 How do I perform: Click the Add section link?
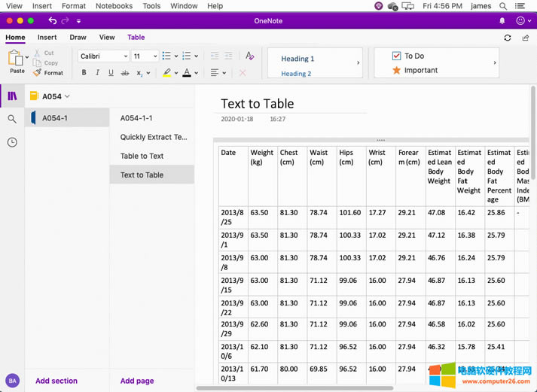56,381
